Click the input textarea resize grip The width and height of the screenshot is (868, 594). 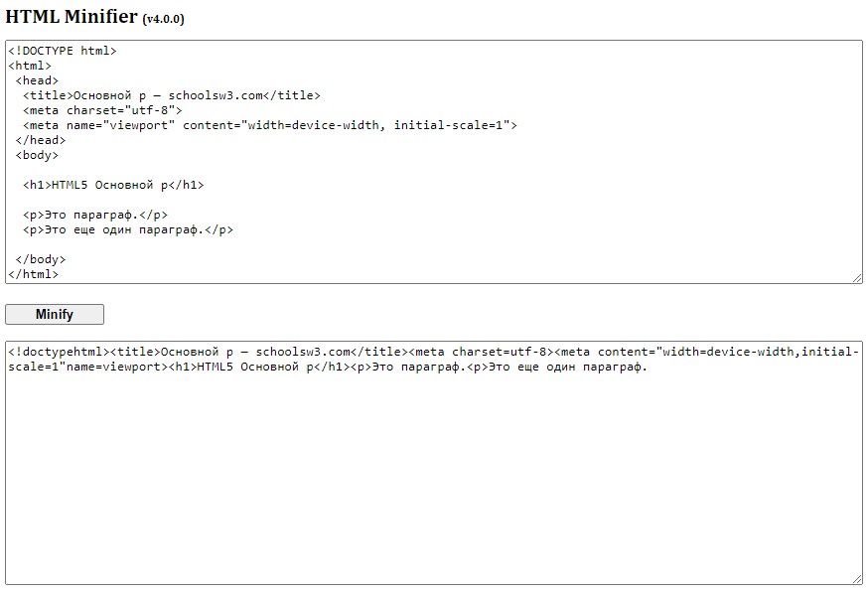pyautogui.click(x=857, y=278)
